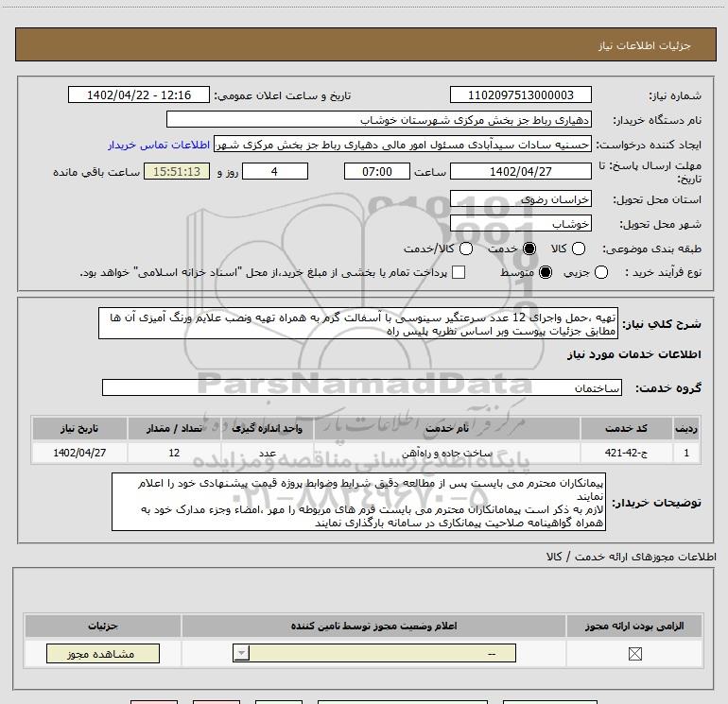Click the ردیف column header
Viewport: 728px width, 704px height.
pyautogui.click(x=686, y=428)
